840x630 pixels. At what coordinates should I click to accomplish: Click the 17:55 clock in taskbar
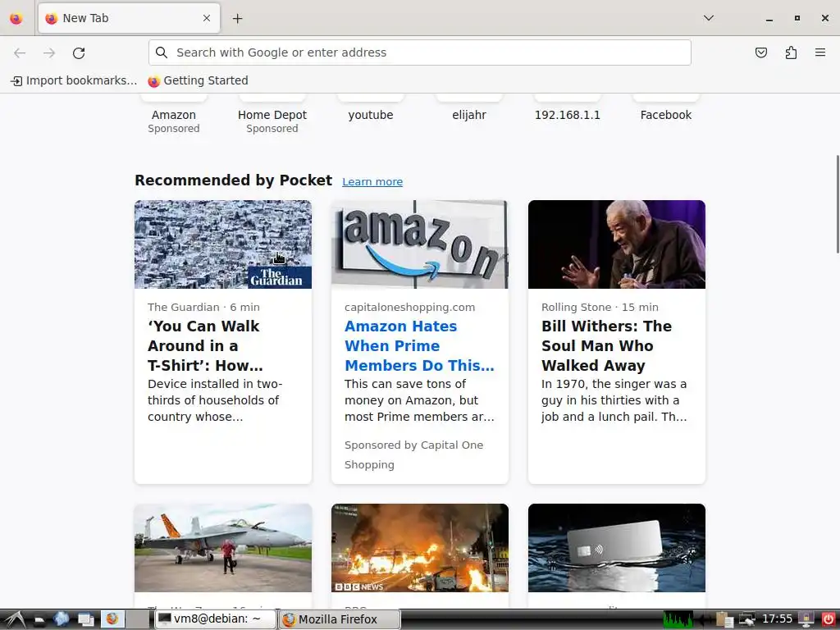(777, 619)
